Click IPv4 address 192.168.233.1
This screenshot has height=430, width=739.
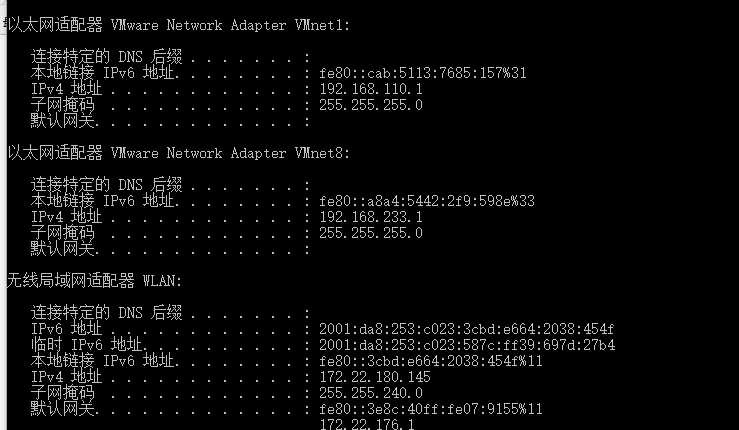tap(371, 217)
